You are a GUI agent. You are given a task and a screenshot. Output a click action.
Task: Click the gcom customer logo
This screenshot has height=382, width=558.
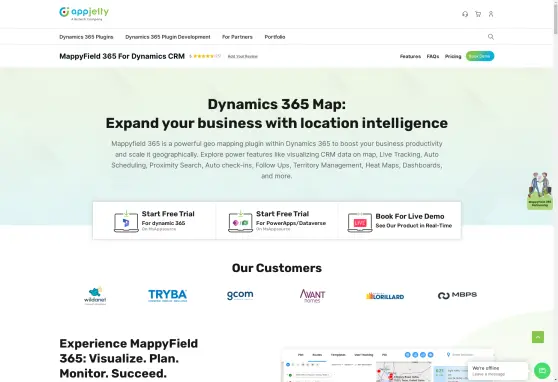pyautogui.click(x=240, y=295)
